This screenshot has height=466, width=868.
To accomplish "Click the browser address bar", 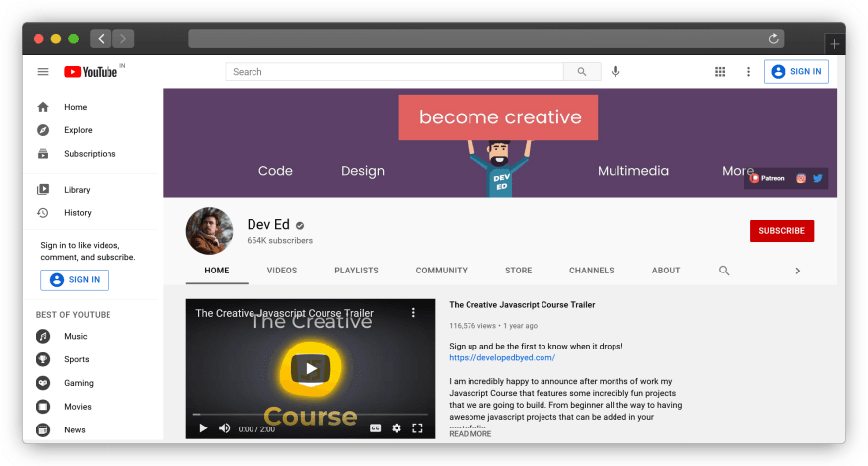I will pos(486,39).
